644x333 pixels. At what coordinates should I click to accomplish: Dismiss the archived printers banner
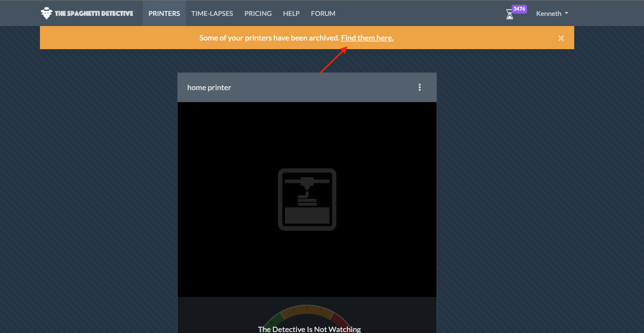(561, 38)
